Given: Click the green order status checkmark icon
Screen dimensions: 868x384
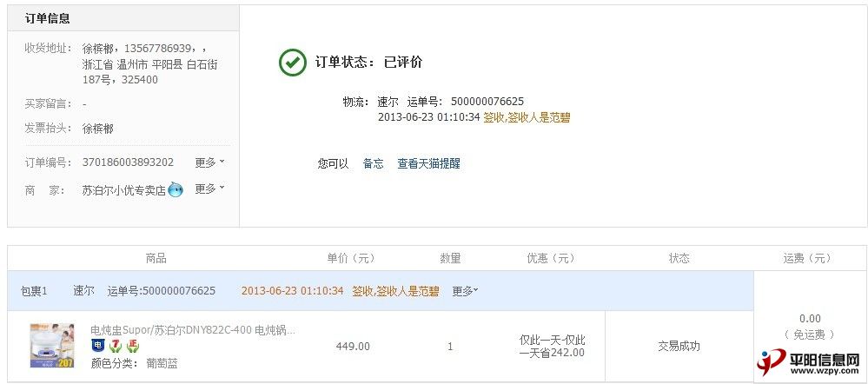Looking at the screenshot, I should coord(292,62).
